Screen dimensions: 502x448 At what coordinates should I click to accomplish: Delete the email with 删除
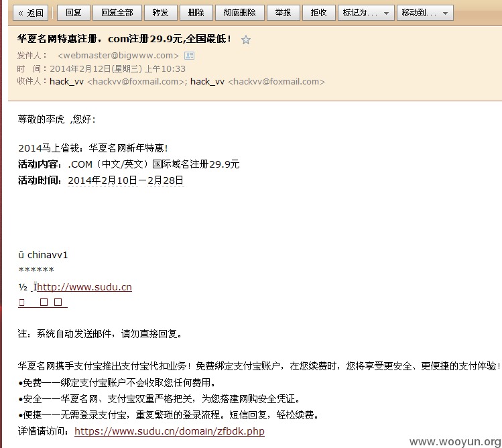click(196, 13)
